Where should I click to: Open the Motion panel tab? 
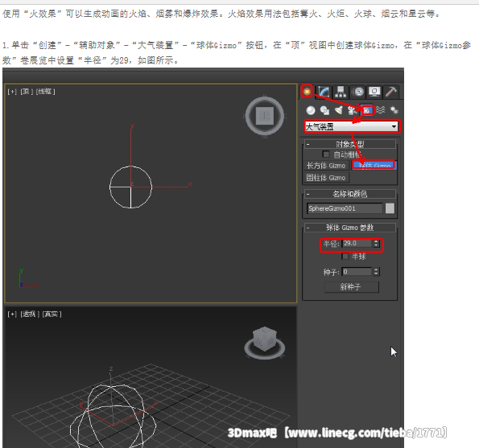(x=357, y=92)
